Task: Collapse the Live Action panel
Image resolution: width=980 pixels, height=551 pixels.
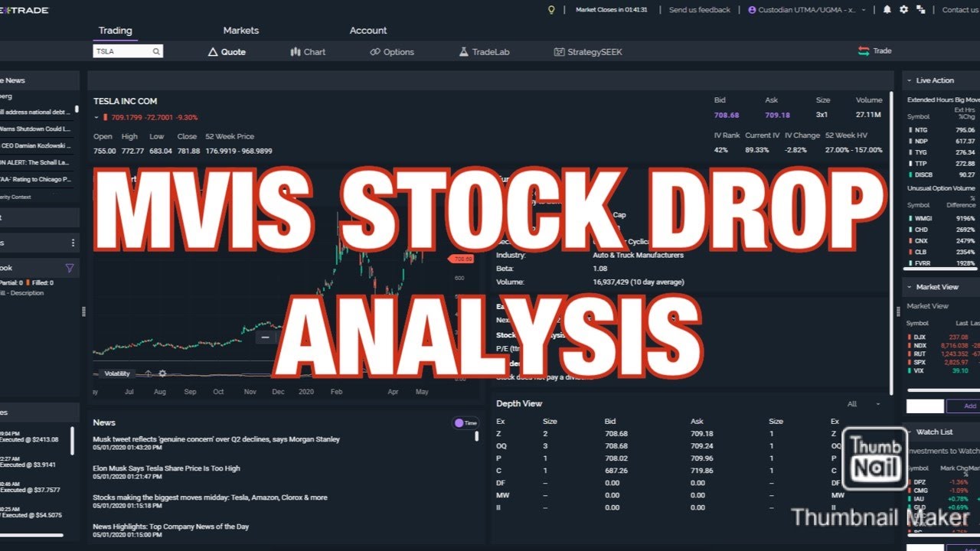Action: (x=909, y=80)
